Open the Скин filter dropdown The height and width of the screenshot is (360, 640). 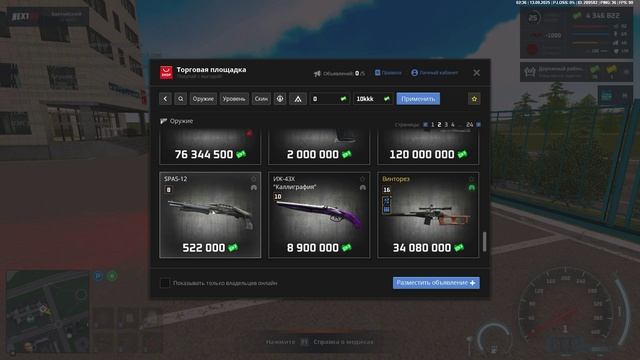coord(261,99)
